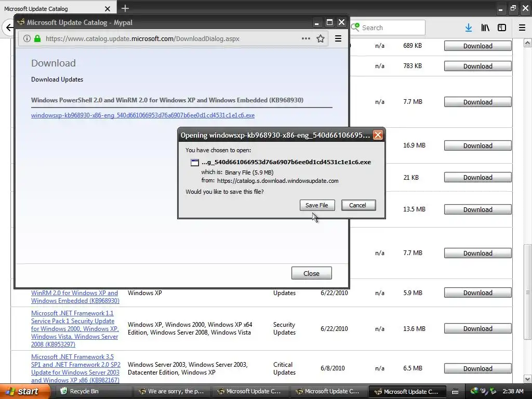Click Save File in the opening dialog
Screen dimensions: 532x399
click(x=317, y=205)
